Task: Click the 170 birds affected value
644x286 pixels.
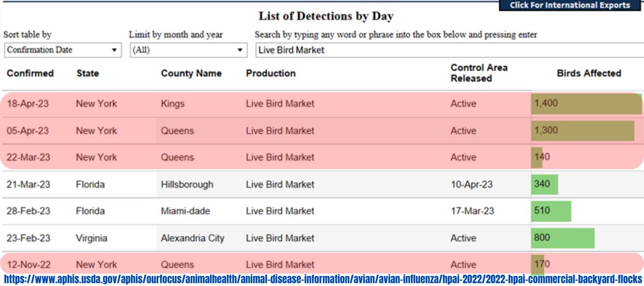Action: pos(541,264)
